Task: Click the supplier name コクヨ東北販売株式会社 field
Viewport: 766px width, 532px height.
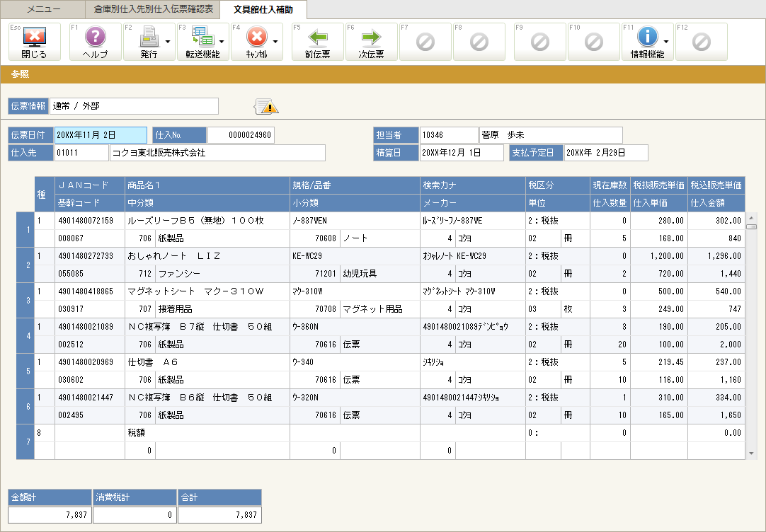Action: (217, 153)
